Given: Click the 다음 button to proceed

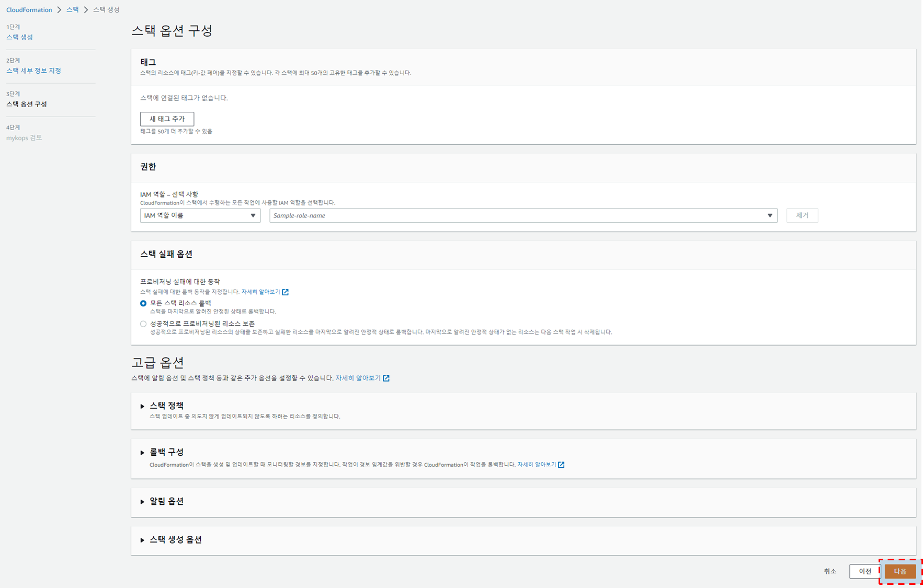Looking at the screenshot, I should click(900, 571).
